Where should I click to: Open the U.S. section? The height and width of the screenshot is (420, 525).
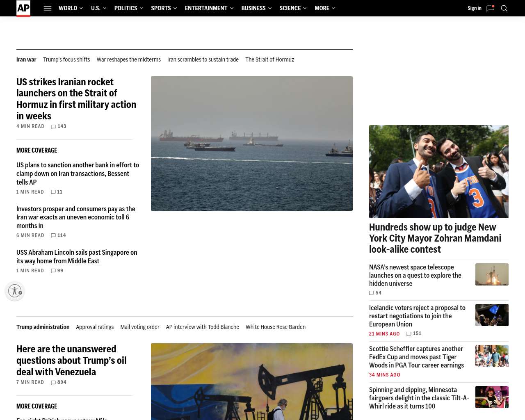point(96,8)
